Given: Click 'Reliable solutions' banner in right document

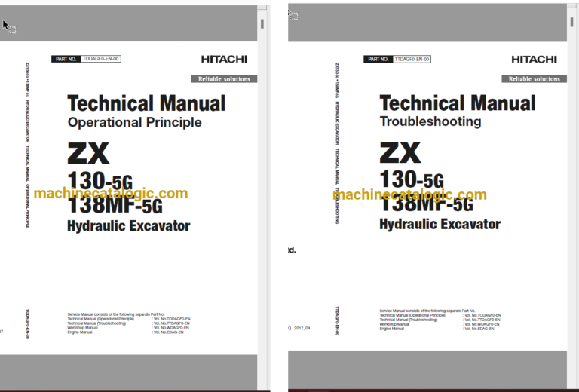Looking at the screenshot, I should pyautogui.click(x=534, y=79).
